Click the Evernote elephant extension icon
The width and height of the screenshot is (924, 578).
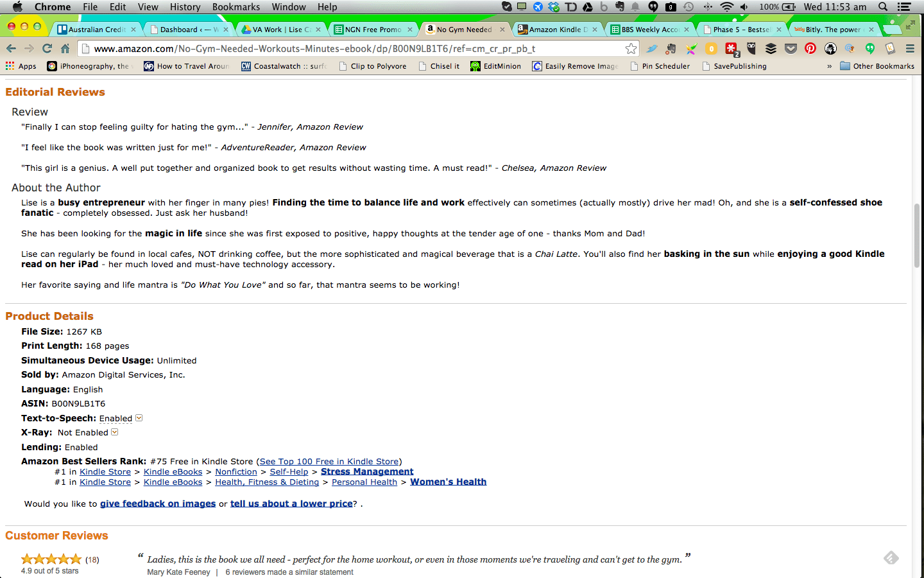(671, 48)
